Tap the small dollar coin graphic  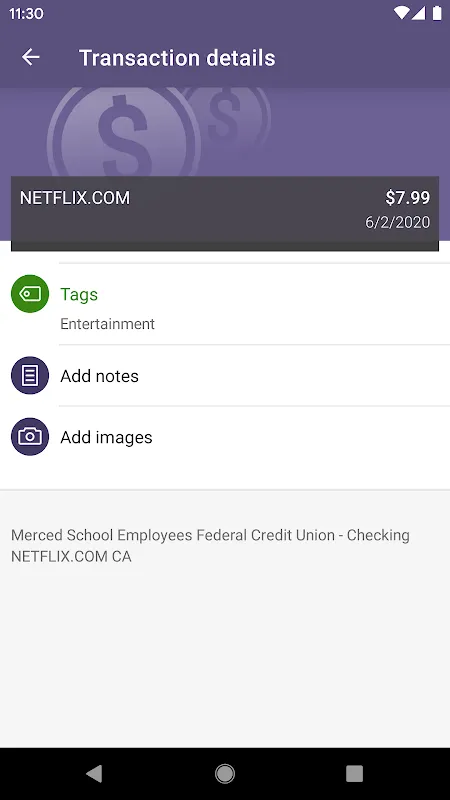232,115
